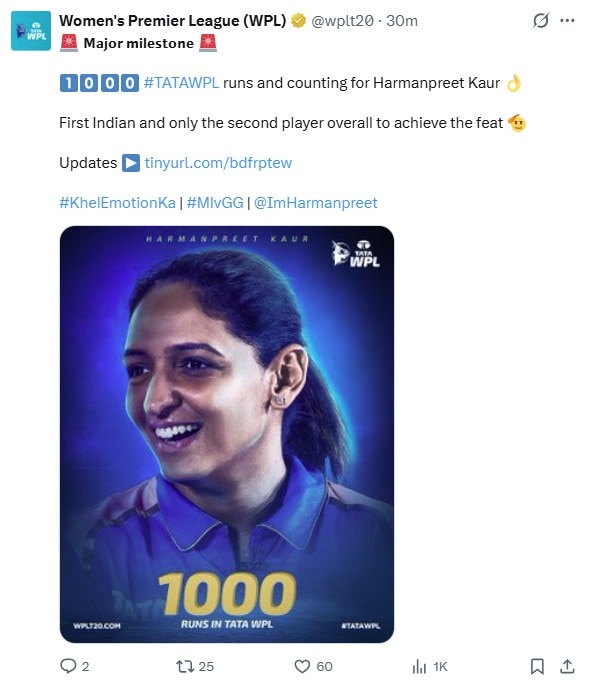Image resolution: width=589 pixels, height=684 pixels.
Task: Bookmark this WPL post
Action: [x=537, y=666]
